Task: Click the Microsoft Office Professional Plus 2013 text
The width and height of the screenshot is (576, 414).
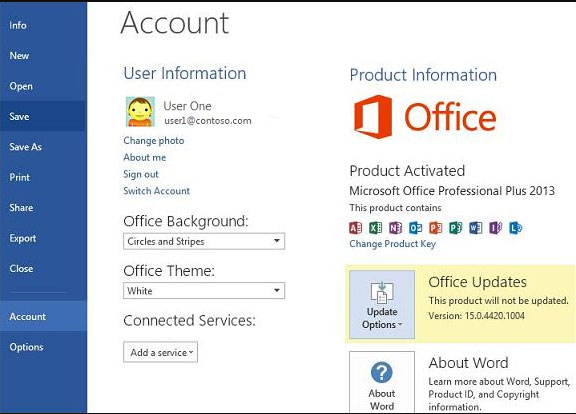Action: (x=452, y=191)
